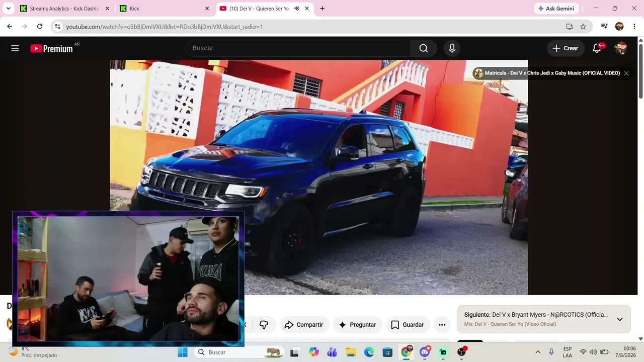Show hidden system tray icons
Screen dimensions: 644x362
tap(538, 352)
